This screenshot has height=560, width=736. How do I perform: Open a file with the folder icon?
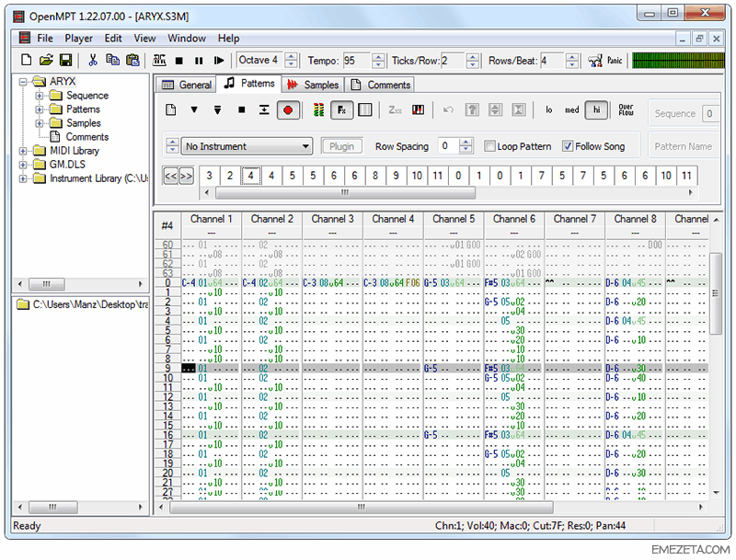pyautogui.click(x=46, y=60)
